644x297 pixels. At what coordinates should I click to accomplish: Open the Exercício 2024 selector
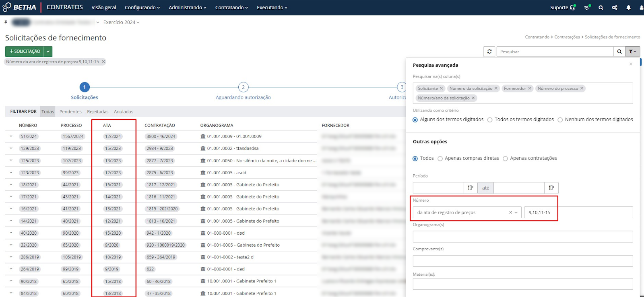click(121, 22)
